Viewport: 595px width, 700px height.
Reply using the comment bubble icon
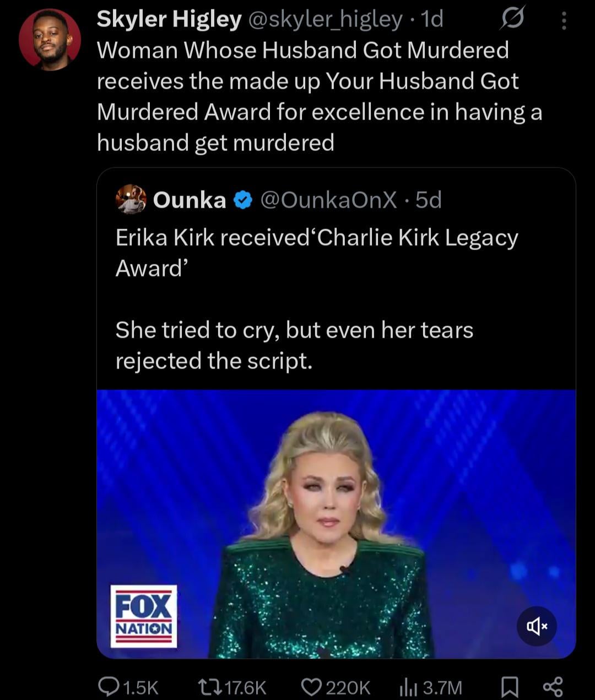(x=107, y=686)
